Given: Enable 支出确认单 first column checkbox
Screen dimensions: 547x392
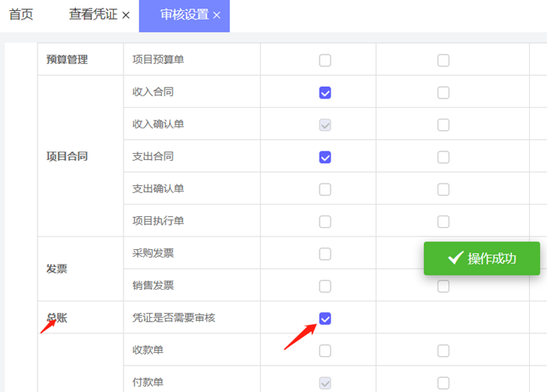Looking at the screenshot, I should (x=325, y=189).
